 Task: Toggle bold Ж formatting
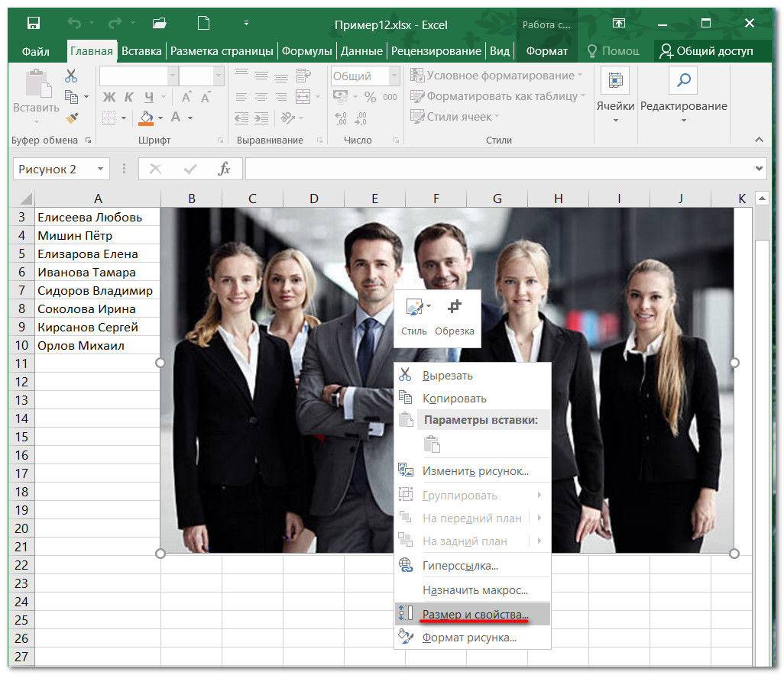(x=109, y=97)
